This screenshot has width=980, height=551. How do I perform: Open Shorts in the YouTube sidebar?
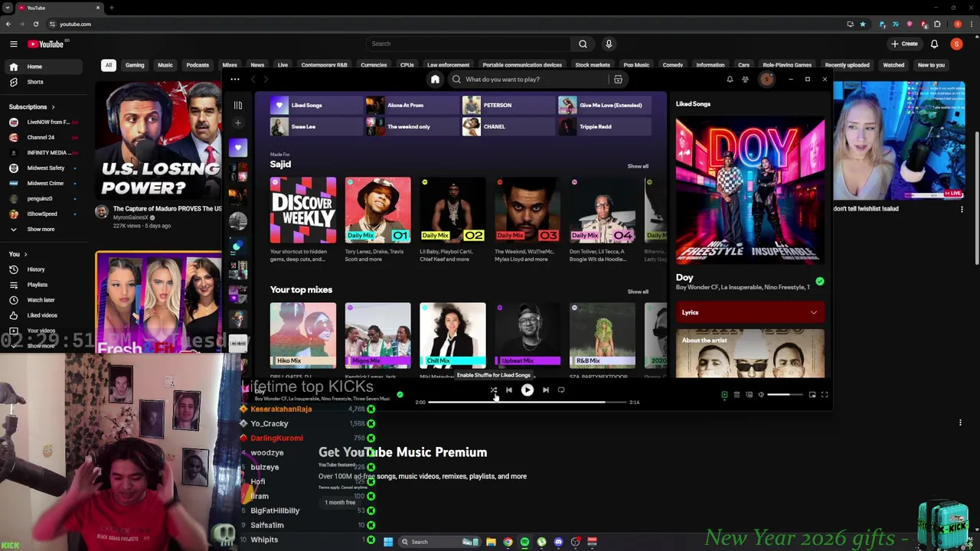tap(35, 82)
